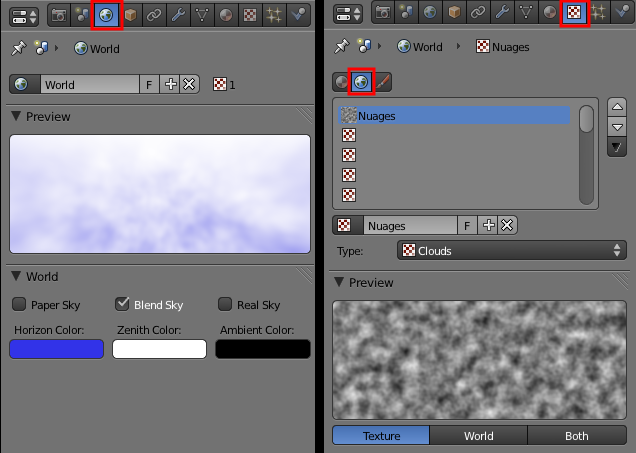Screen dimensions: 636x453
Task: Open Particles tab in left panel
Action: tap(274, 15)
